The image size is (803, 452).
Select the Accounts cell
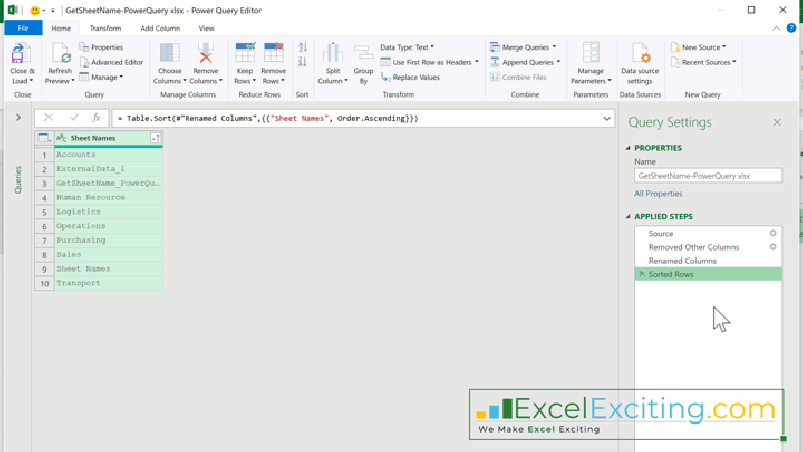pyautogui.click(x=109, y=154)
